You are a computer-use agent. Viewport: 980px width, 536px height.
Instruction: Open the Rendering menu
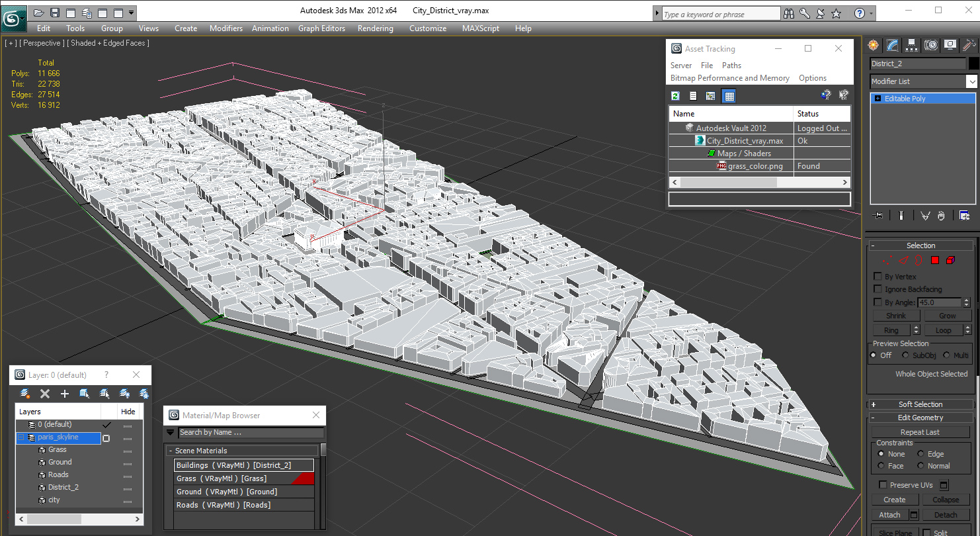point(375,28)
